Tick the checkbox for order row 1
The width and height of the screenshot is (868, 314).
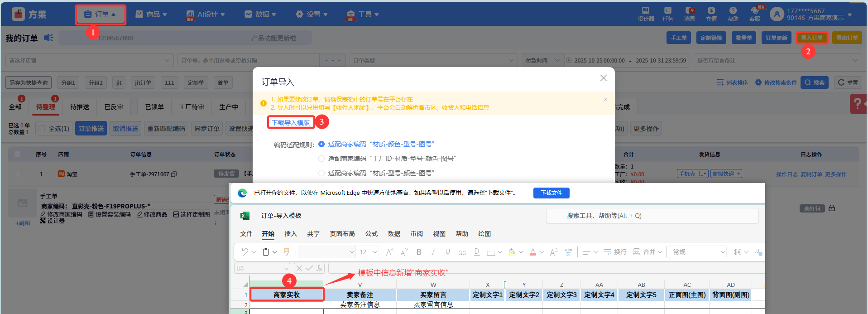(x=17, y=174)
